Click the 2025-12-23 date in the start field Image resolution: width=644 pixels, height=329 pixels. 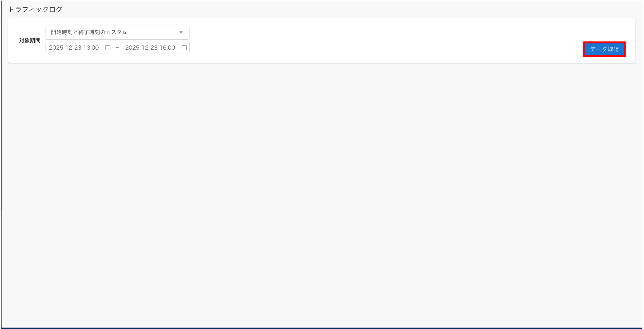(x=65, y=48)
